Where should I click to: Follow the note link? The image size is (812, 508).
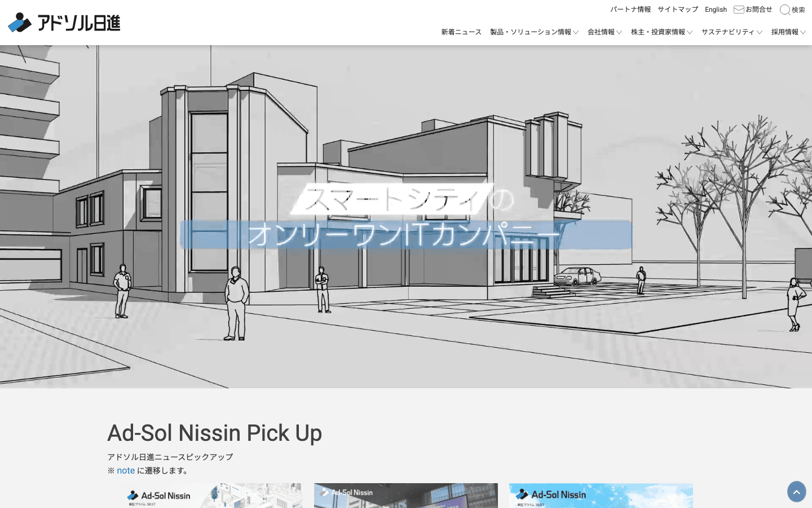coord(126,471)
